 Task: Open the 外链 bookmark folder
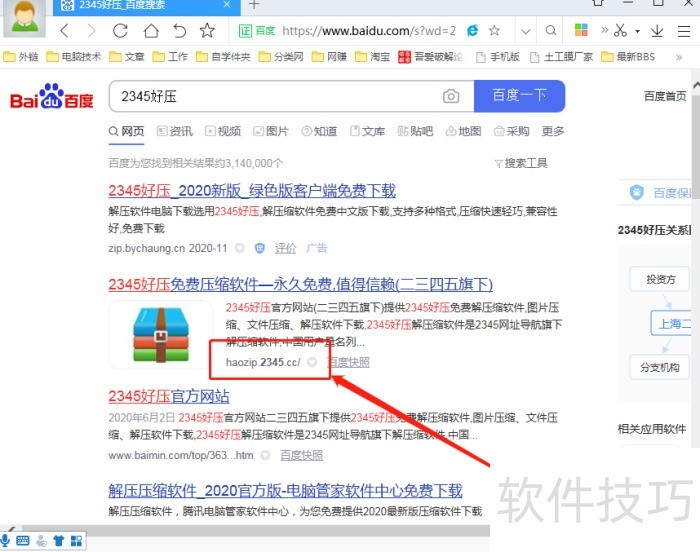click(x=21, y=57)
